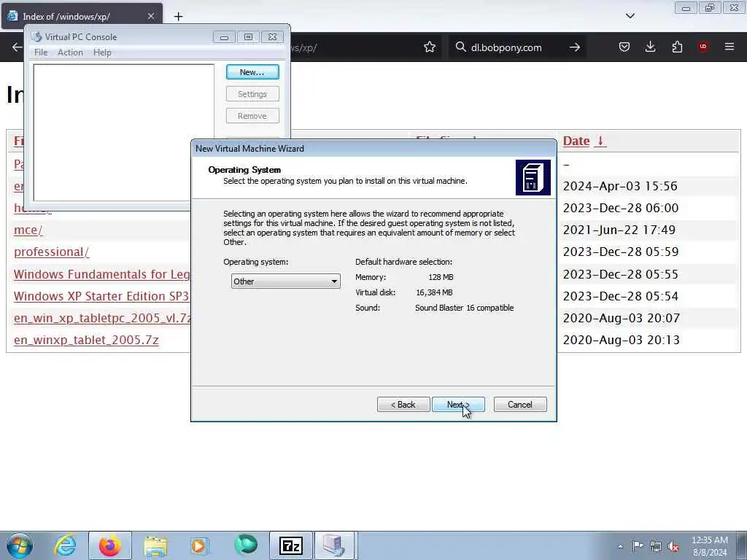Go Back in the virtual machine wizard

[x=403, y=404]
